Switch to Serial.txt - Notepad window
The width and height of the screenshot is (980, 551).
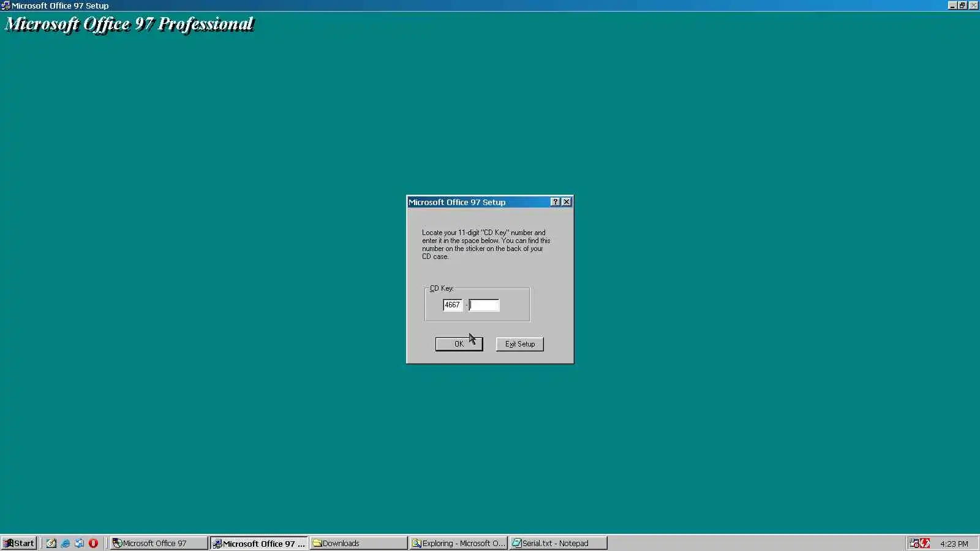tap(559, 543)
